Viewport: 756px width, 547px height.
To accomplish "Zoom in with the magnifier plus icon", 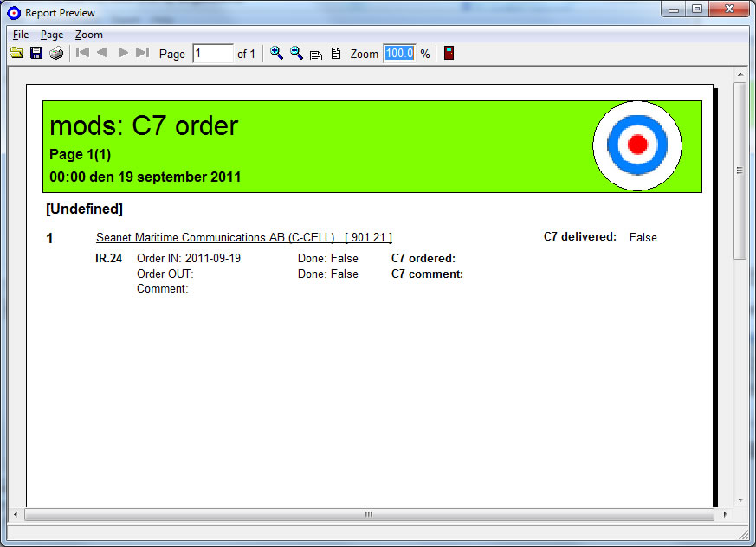I will tap(276, 54).
